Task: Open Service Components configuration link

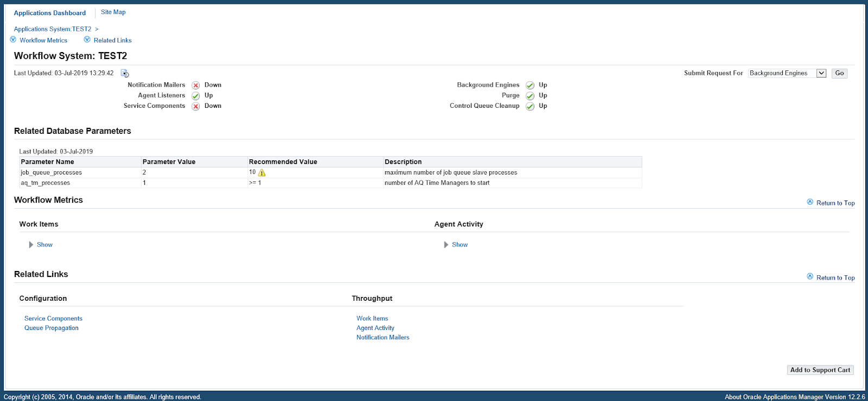Action: click(53, 319)
